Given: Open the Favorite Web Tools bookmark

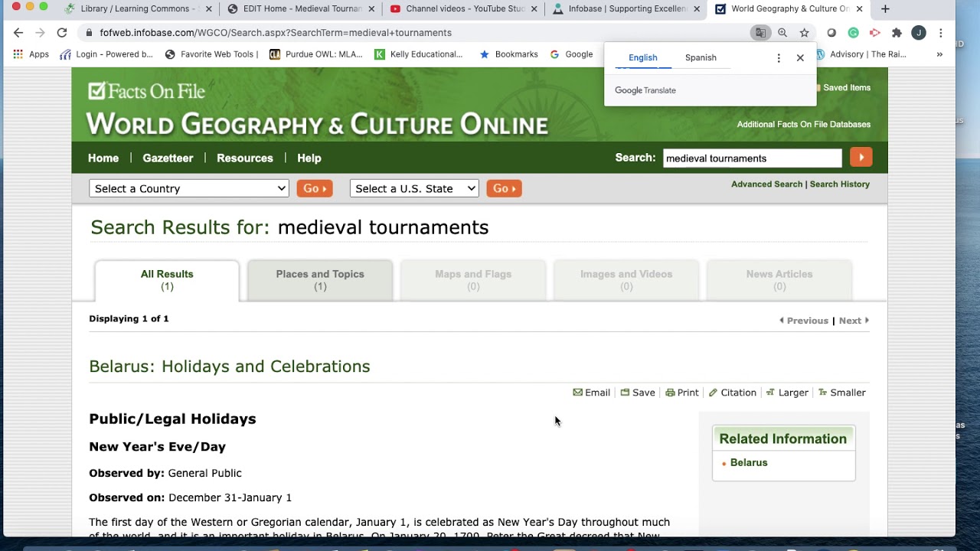Looking at the screenshot, I should [212, 54].
